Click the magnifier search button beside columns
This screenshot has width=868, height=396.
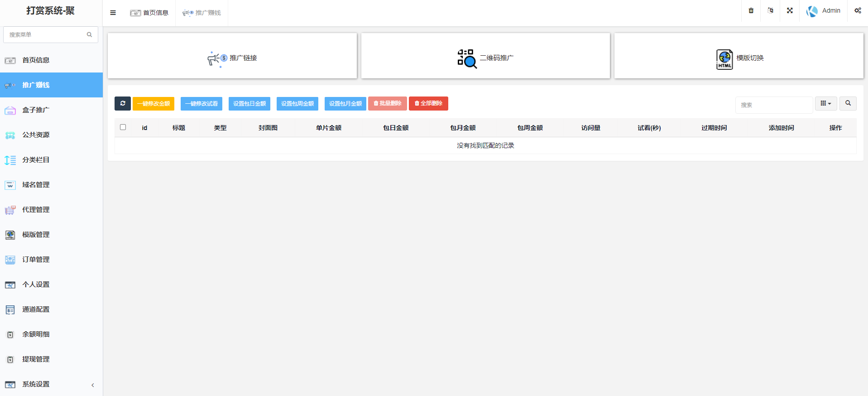click(x=848, y=103)
